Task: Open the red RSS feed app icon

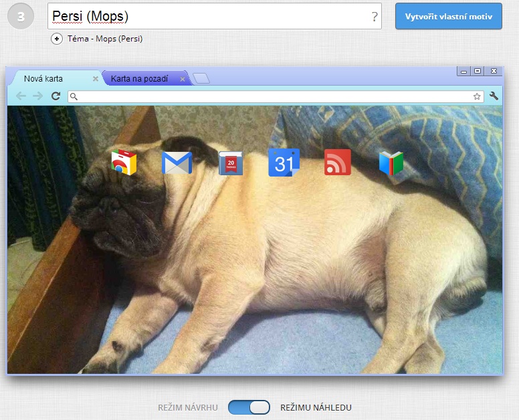Action: (337, 162)
